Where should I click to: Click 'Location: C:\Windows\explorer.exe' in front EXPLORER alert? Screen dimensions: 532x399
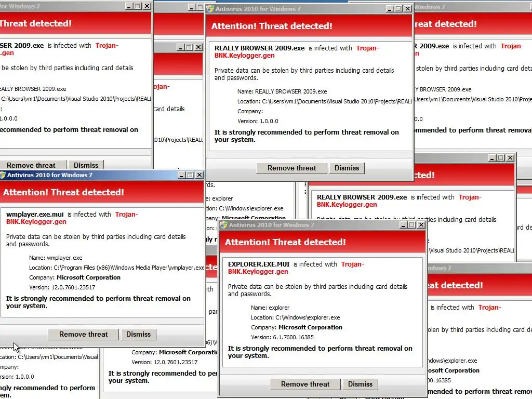296,317
